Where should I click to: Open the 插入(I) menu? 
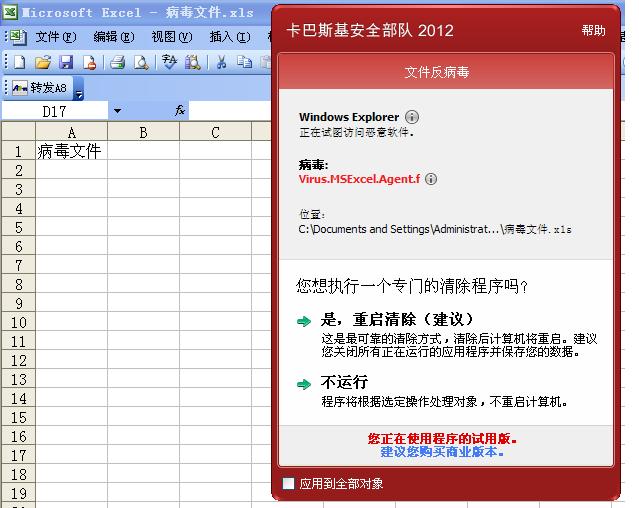coord(230,37)
